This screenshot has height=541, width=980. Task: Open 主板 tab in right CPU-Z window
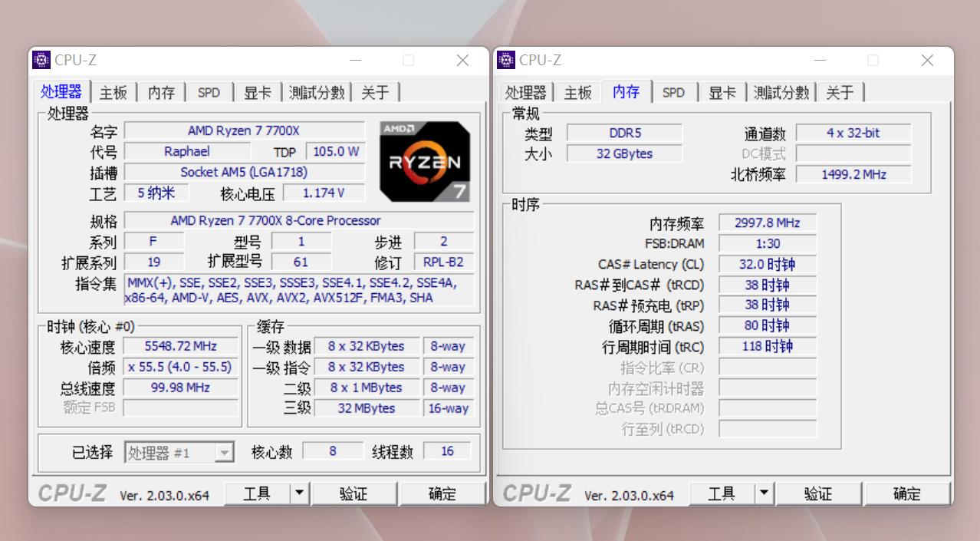tap(577, 93)
